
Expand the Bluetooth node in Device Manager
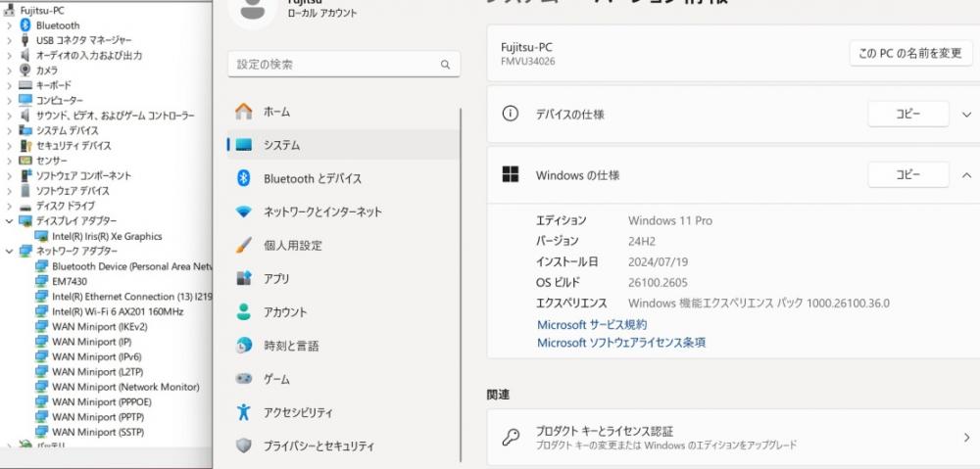[9, 25]
